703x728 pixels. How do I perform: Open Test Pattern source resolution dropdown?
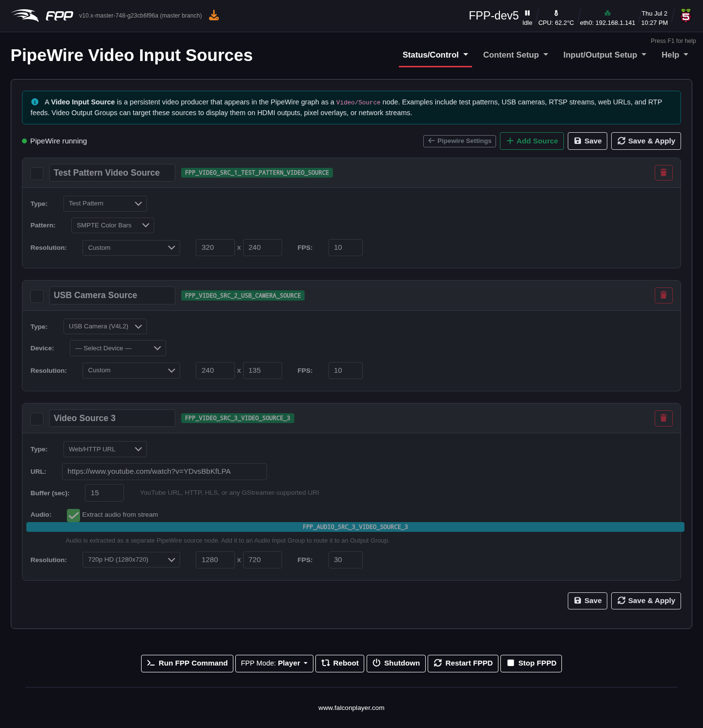[131, 248]
